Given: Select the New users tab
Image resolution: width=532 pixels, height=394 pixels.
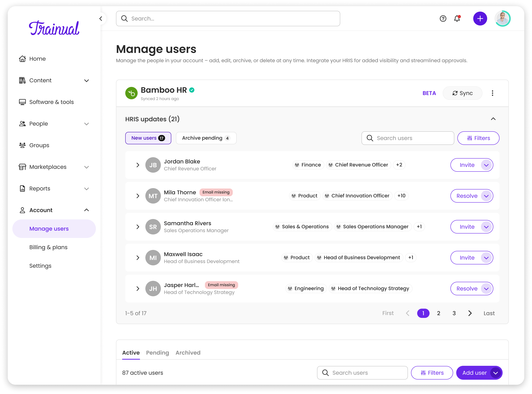Looking at the screenshot, I should tap(148, 138).
